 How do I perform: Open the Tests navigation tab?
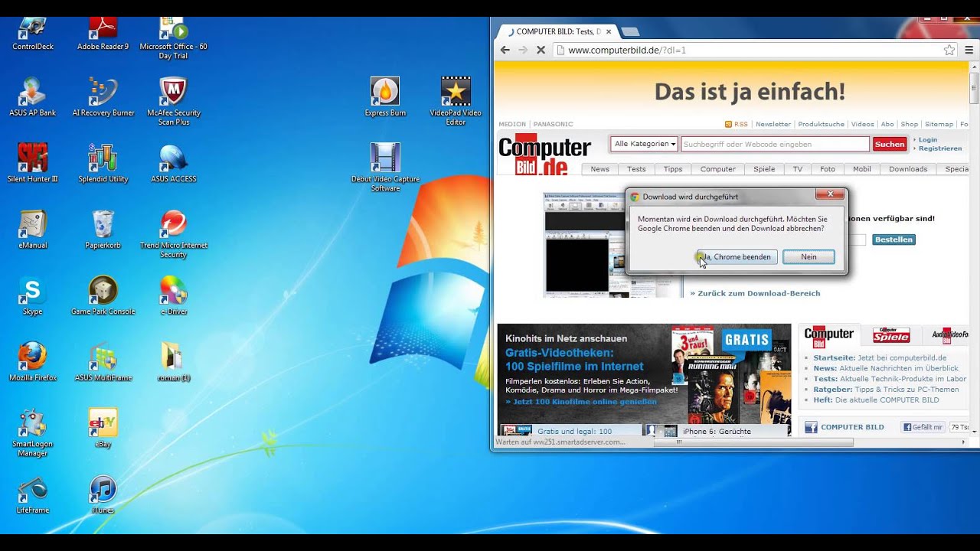coord(636,169)
